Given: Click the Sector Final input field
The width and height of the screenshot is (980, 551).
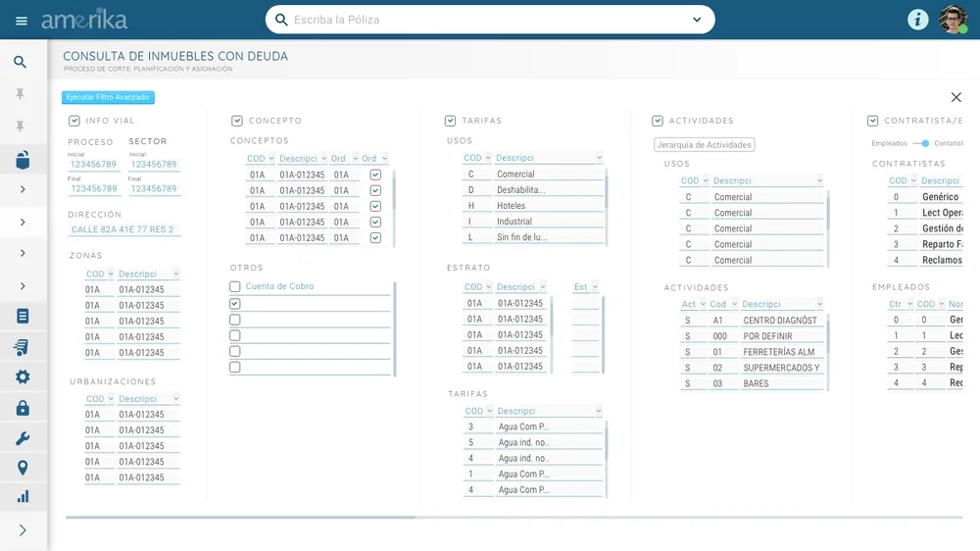Looking at the screenshot, I should (x=154, y=188).
